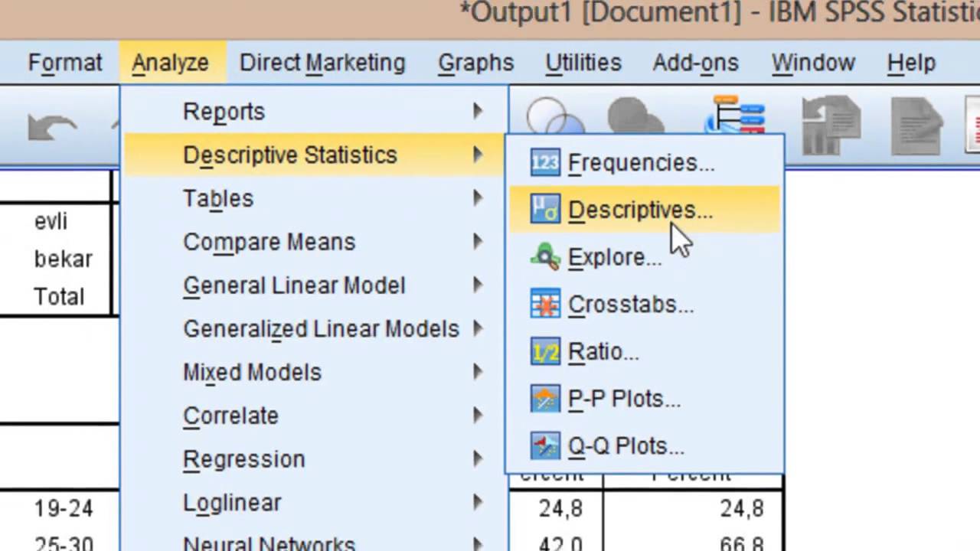This screenshot has width=980, height=551.
Task: Open the Utilities menu
Action: click(583, 63)
